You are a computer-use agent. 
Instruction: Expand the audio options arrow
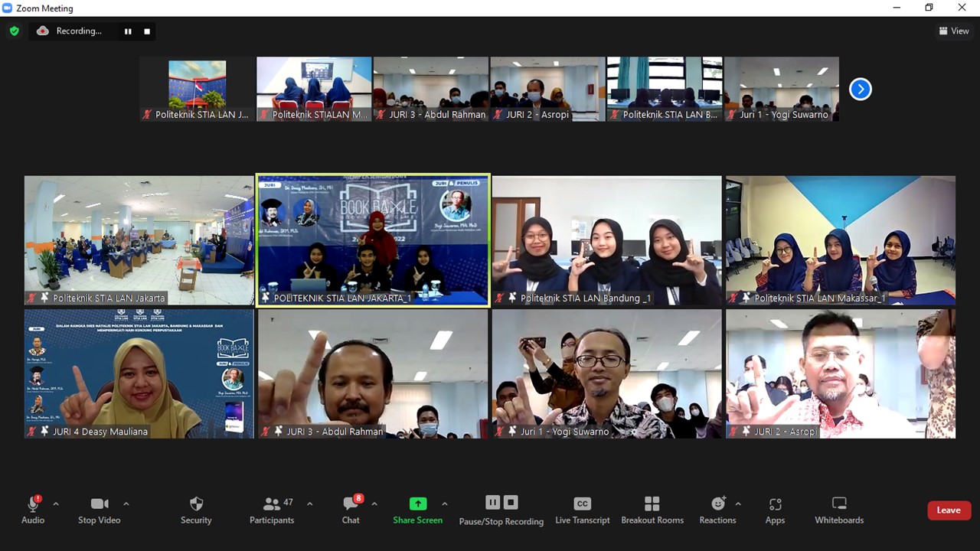(56, 504)
